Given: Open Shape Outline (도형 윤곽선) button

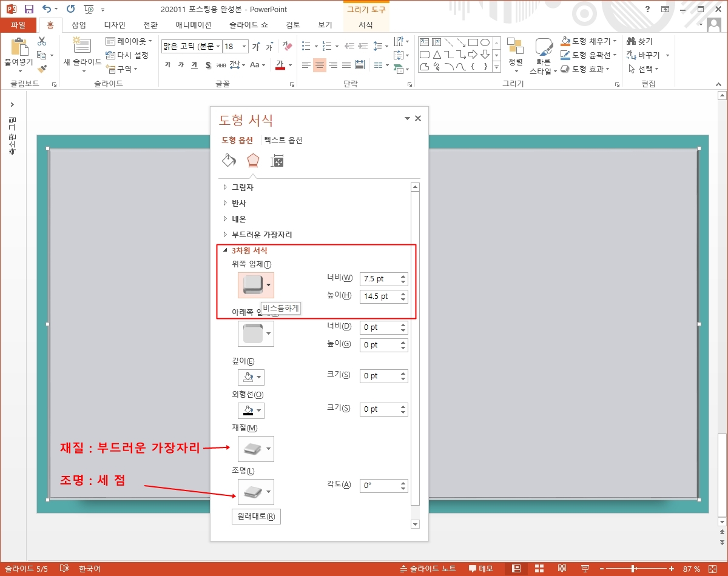Looking at the screenshot, I should click(588, 55).
